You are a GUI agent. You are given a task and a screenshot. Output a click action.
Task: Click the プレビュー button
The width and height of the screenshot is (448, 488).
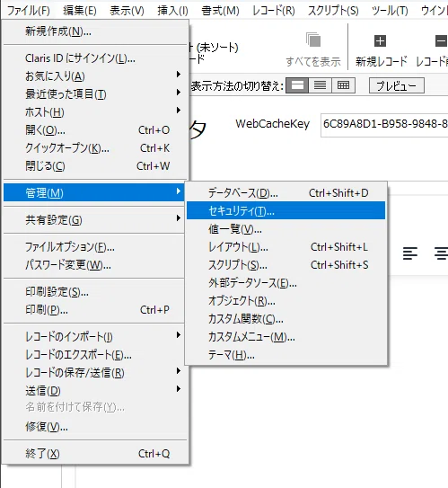(x=397, y=85)
